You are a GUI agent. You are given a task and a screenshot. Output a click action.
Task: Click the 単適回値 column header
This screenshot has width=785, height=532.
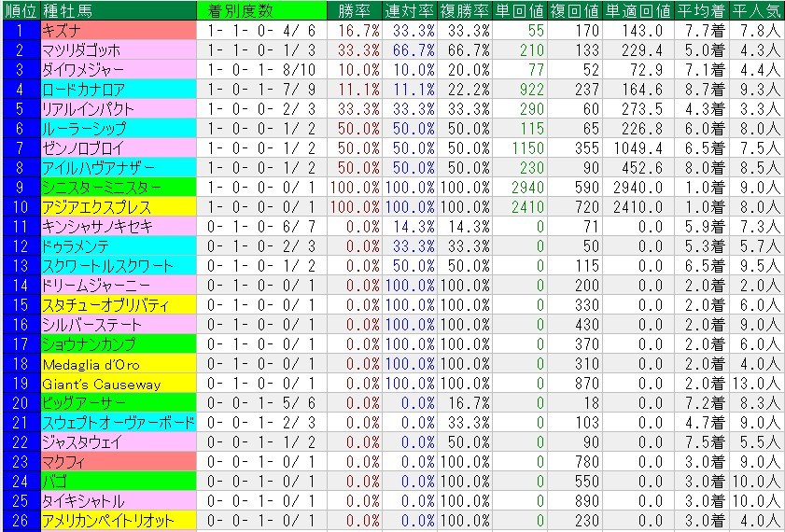tap(638, 10)
